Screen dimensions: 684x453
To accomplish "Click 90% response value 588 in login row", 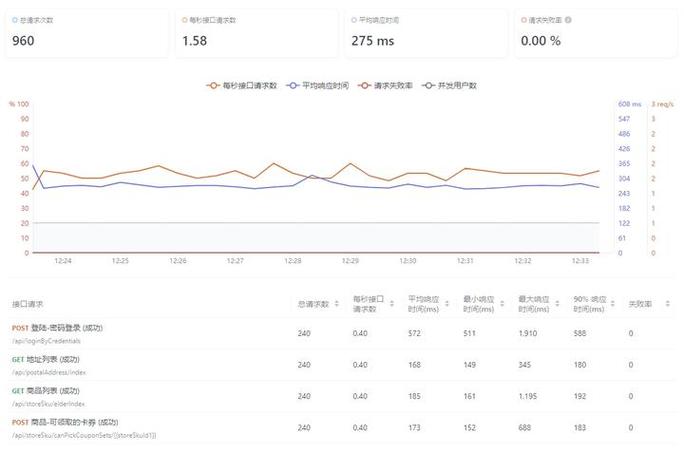I will pyautogui.click(x=580, y=333).
